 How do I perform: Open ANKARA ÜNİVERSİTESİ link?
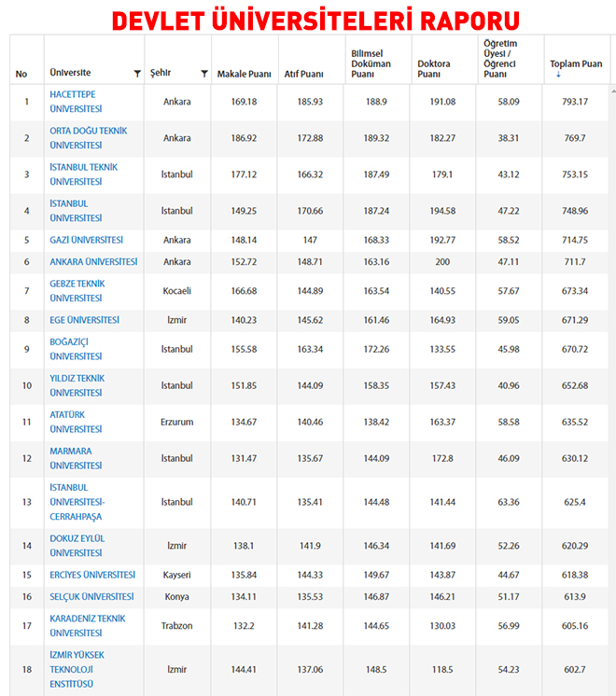(93, 262)
